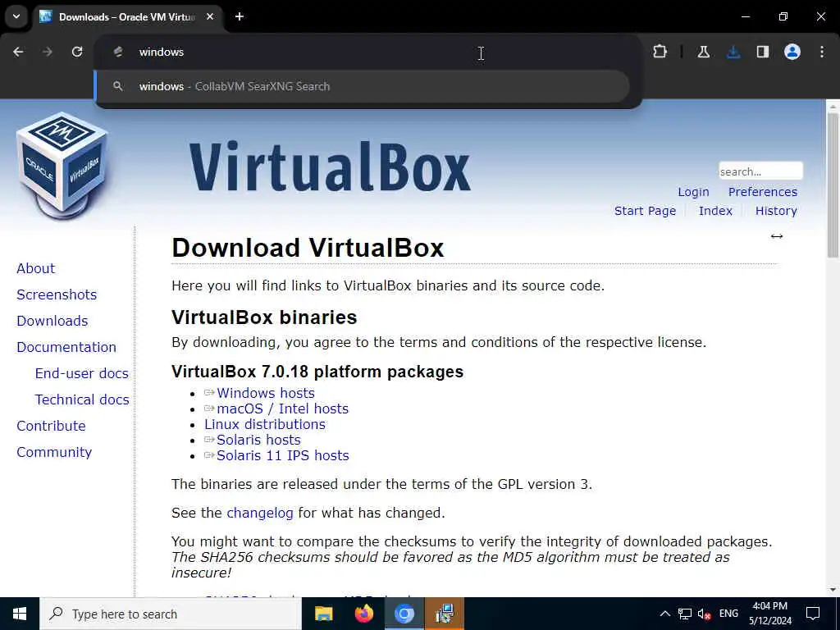
Task: Open About in the sidebar
Action: 35,268
